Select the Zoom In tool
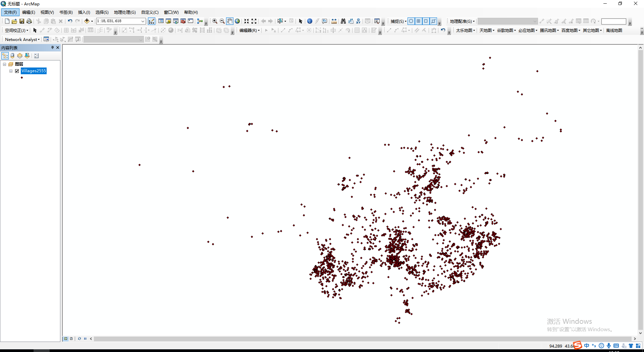The width and height of the screenshot is (644, 352). coord(215,21)
